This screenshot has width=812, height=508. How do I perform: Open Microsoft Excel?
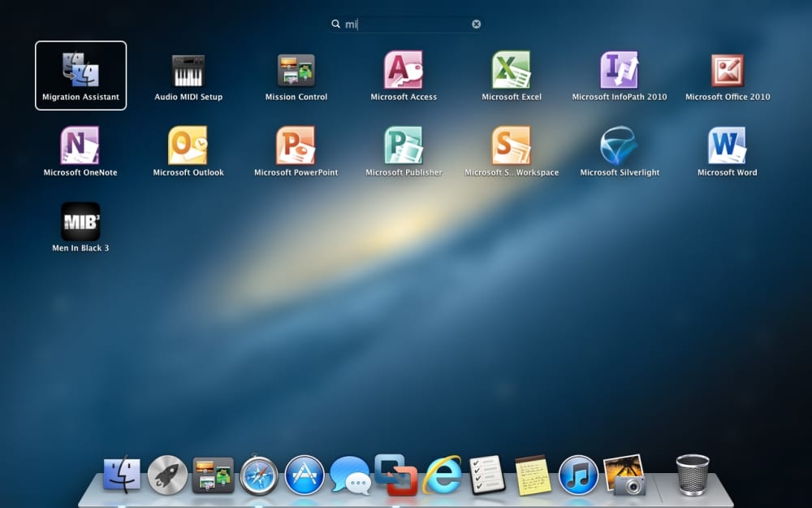coord(511,69)
